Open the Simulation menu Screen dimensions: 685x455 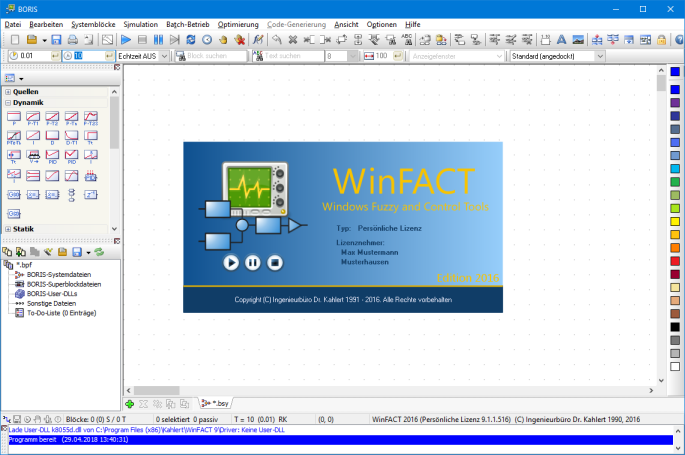coord(140,24)
